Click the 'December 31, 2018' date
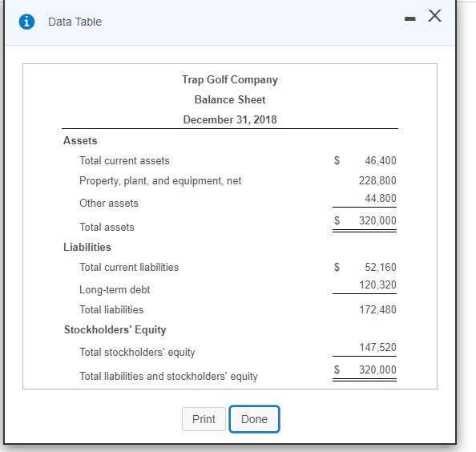The width and height of the screenshot is (476, 452). [x=230, y=119]
